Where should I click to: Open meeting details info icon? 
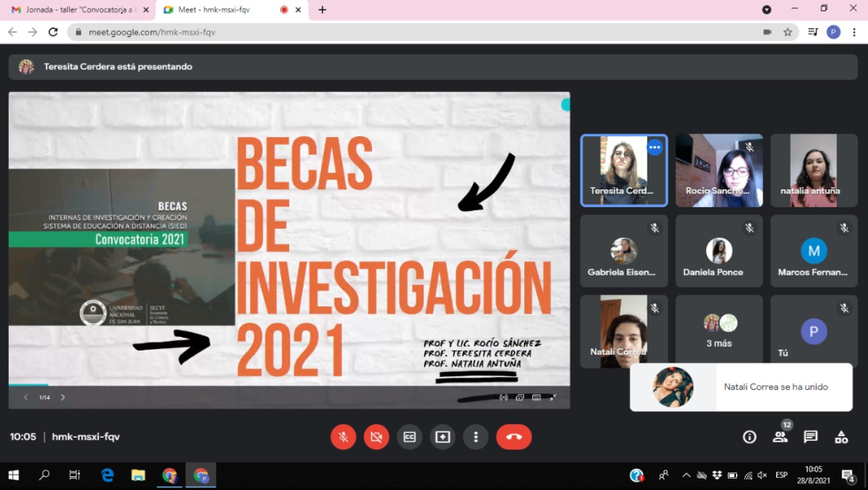(x=749, y=437)
